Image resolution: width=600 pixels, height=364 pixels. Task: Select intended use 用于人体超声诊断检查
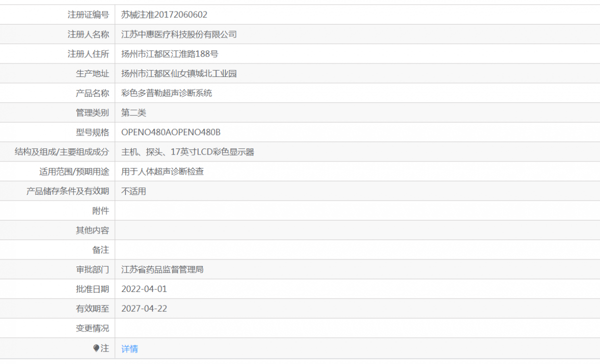coord(162,171)
